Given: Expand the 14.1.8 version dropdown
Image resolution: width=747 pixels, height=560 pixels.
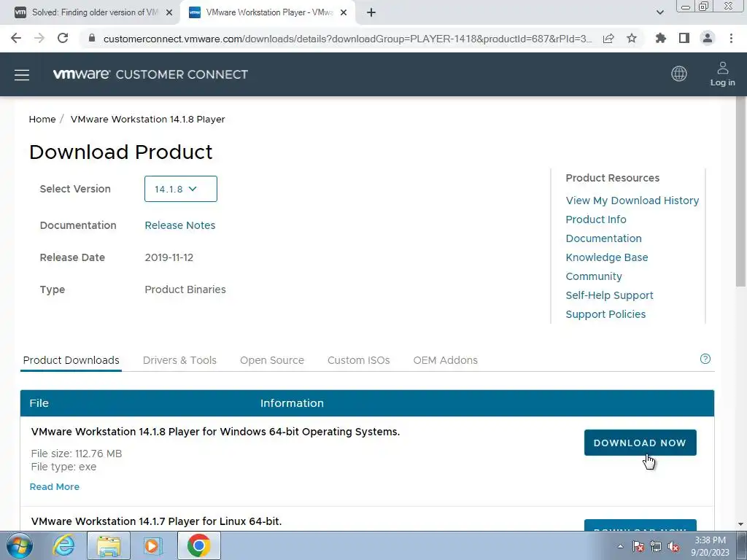Looking at the screenshot, I should pos(181,189).
